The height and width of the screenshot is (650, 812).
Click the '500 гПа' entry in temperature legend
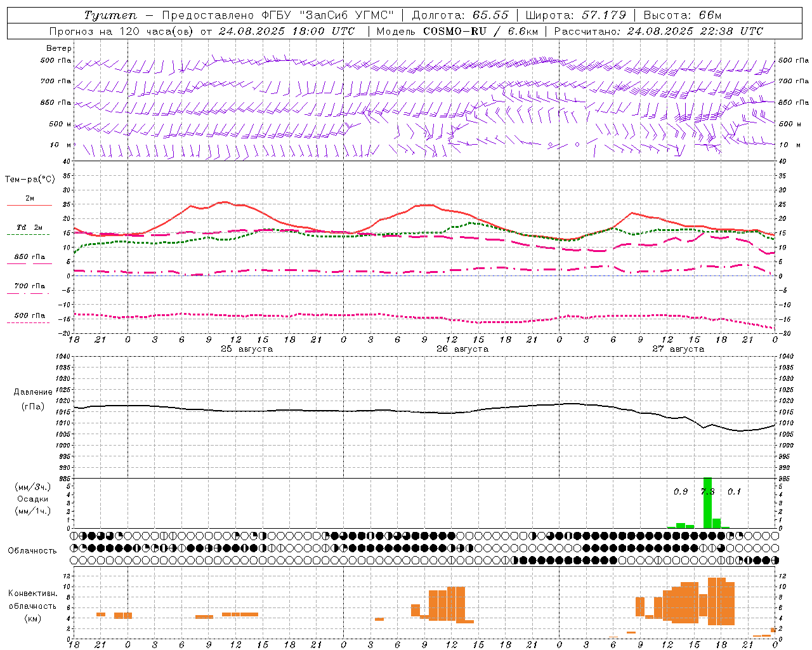[29, 315]
